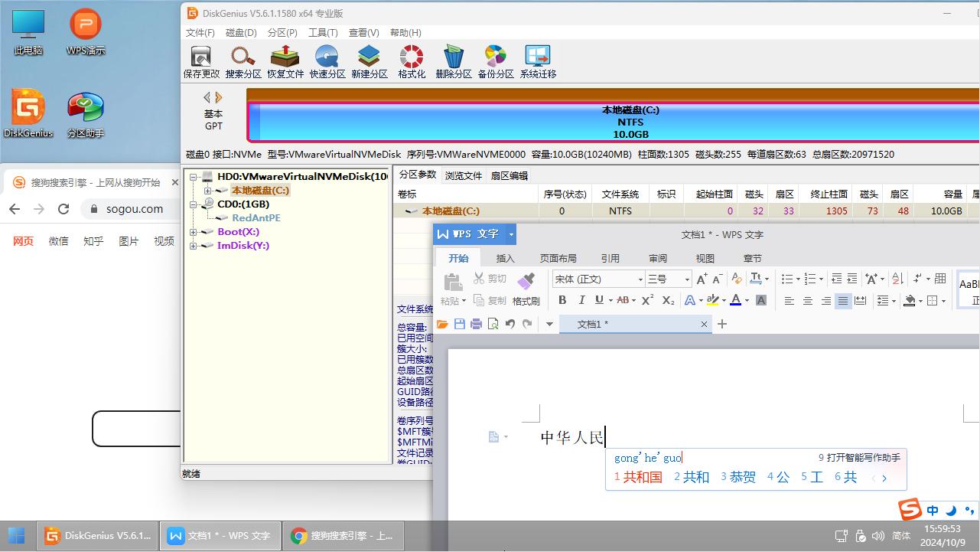Viewport: 980px width, 552px height.
Task: Align text left in WPS
Action: 790,301
